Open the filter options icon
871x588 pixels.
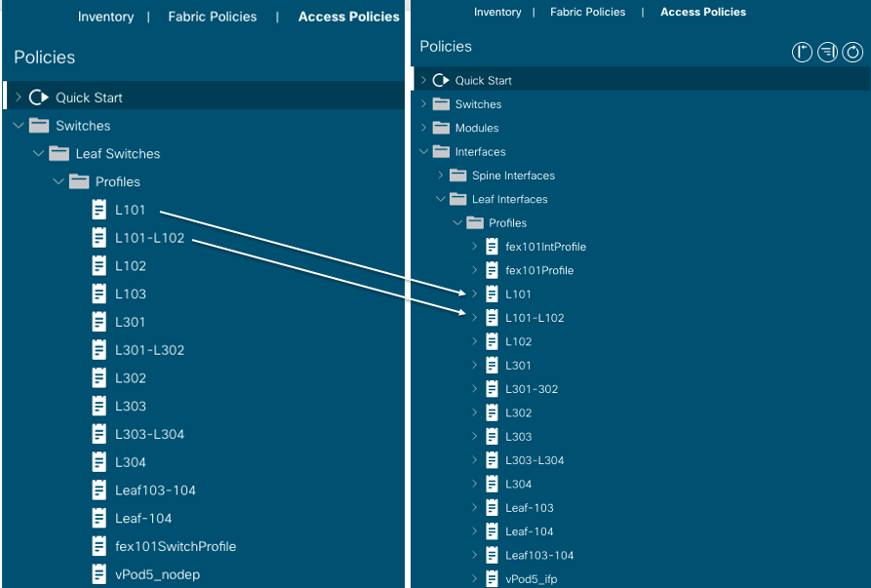tap(827, 52)
